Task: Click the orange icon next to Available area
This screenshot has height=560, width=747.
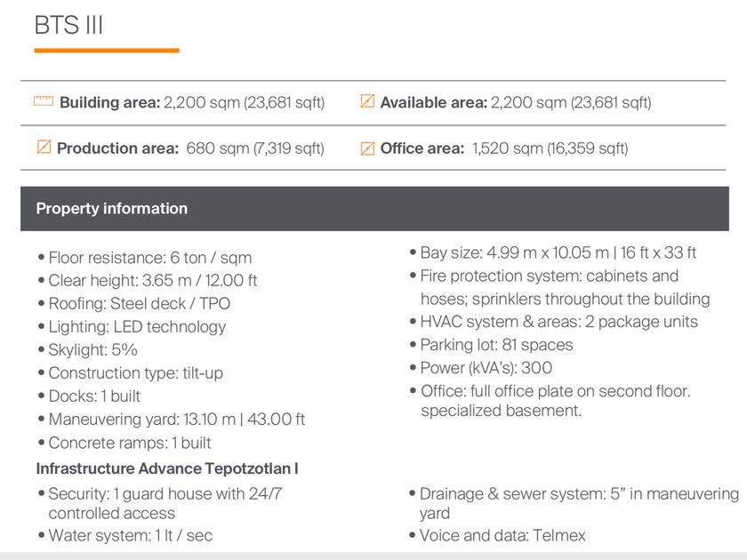Action: coord(366,102)
